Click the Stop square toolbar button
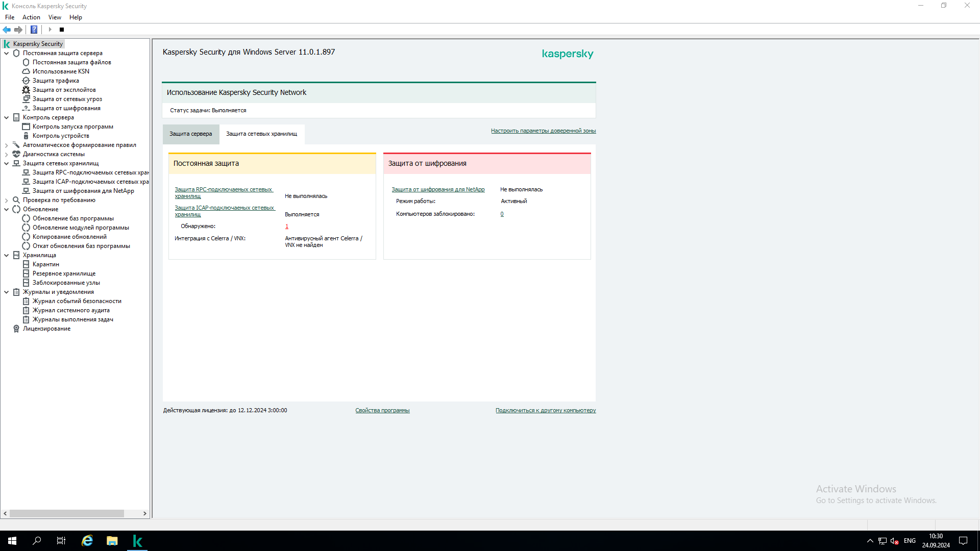Screen dimensions: 980x551 coord(62,30)
